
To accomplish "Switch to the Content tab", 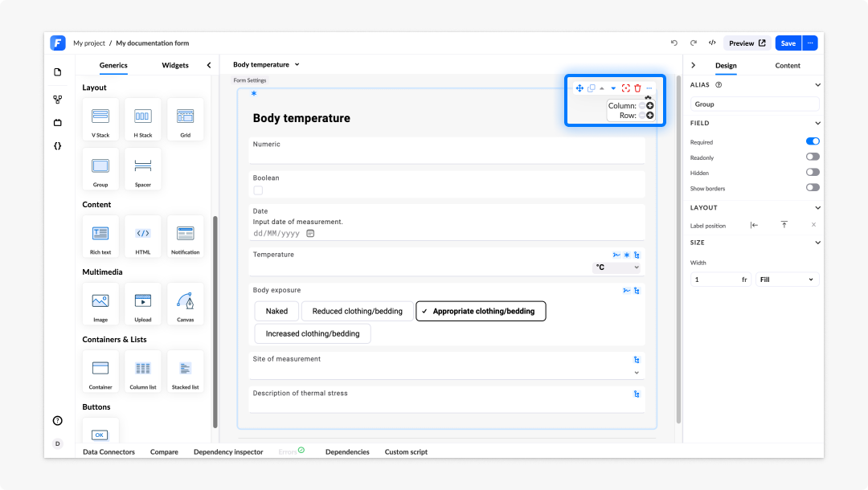I will tap(787, 66).
